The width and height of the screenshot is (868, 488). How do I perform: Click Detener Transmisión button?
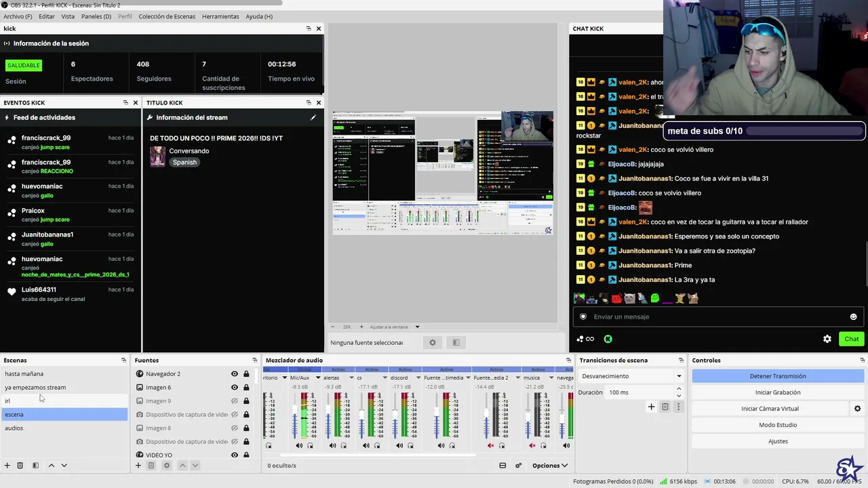click(778, 376)
